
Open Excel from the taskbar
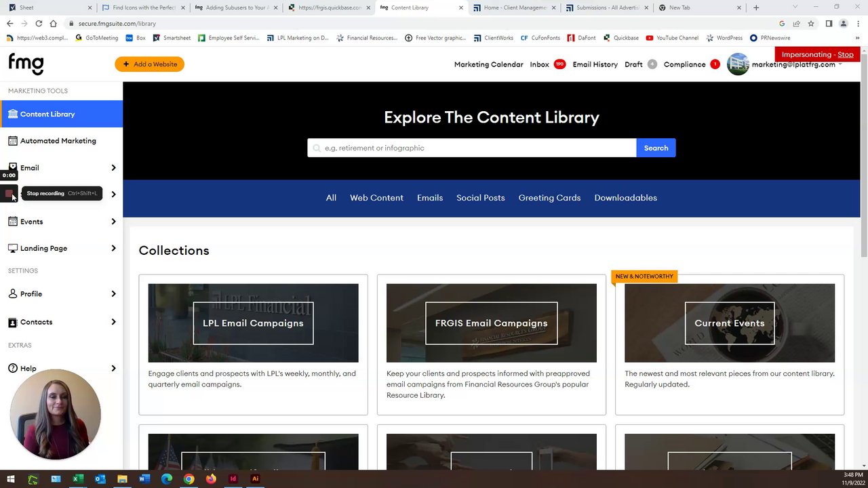coord(78,479)
